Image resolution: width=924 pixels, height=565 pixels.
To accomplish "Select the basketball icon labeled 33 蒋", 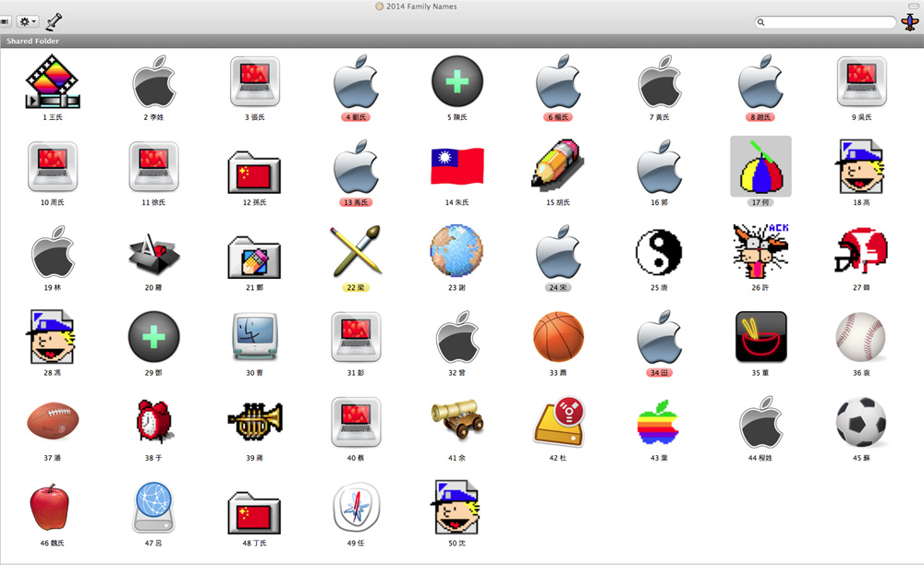I will coord(557,336).
